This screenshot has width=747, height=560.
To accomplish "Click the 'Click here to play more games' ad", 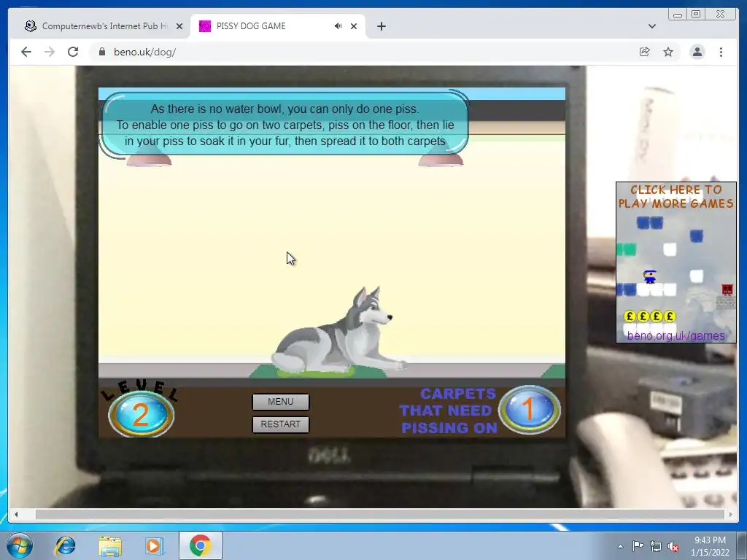I will click(x=676, y=262).
